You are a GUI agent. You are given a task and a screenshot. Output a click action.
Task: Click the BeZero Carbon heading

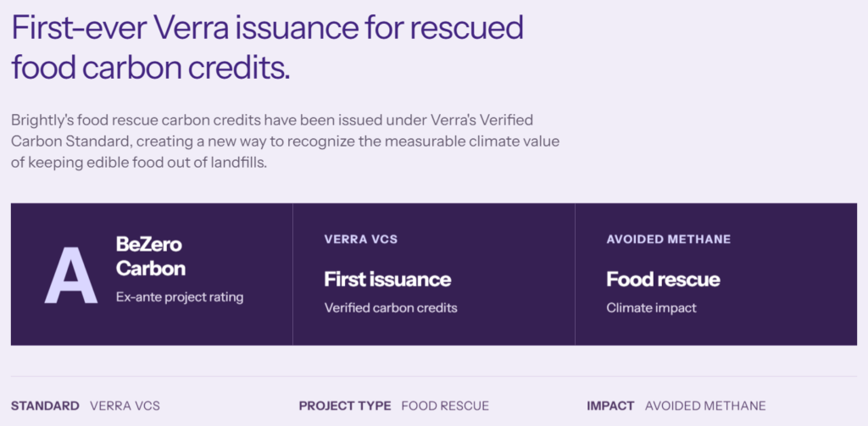coord(151,256)
